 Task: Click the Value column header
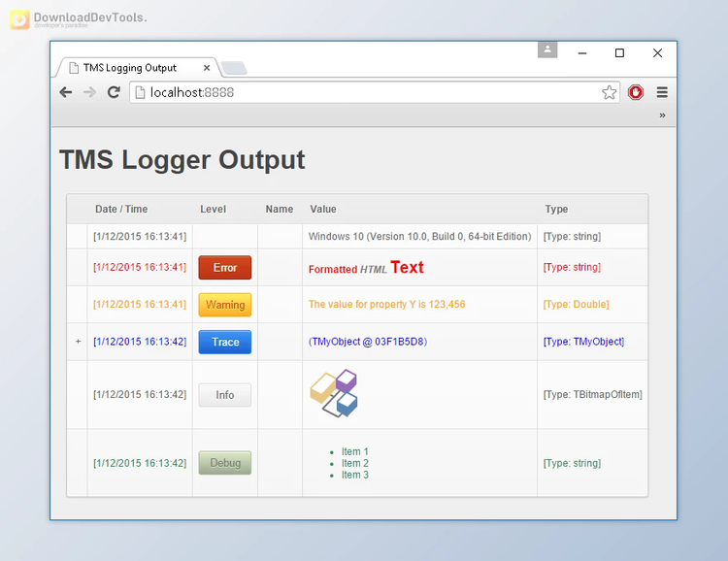[x=323, y=209]
